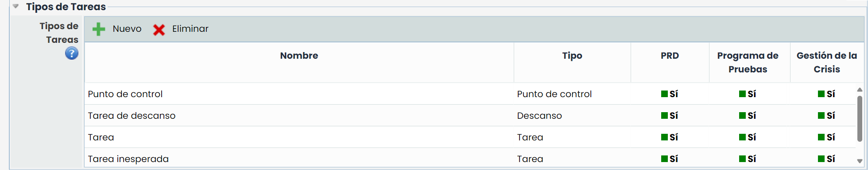868x170 pixels.
Task: Select the Tarea inesperada row name
Action: (x=128, y=159)
